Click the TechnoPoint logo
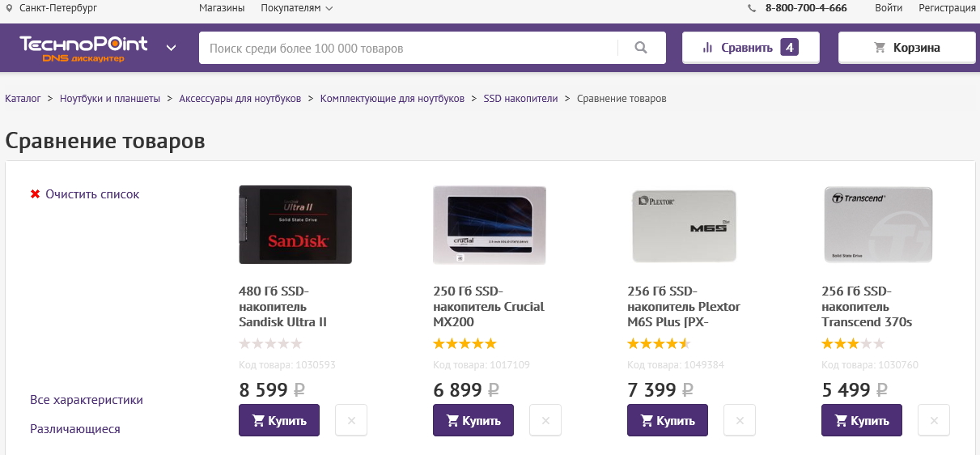The image size is (980, 455). tap(83, 48)
